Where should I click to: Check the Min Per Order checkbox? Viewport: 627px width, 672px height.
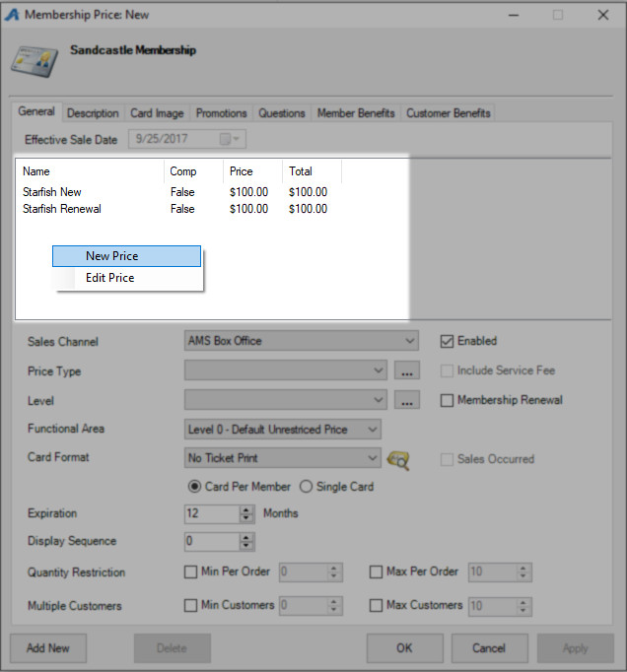coord(190,572)
